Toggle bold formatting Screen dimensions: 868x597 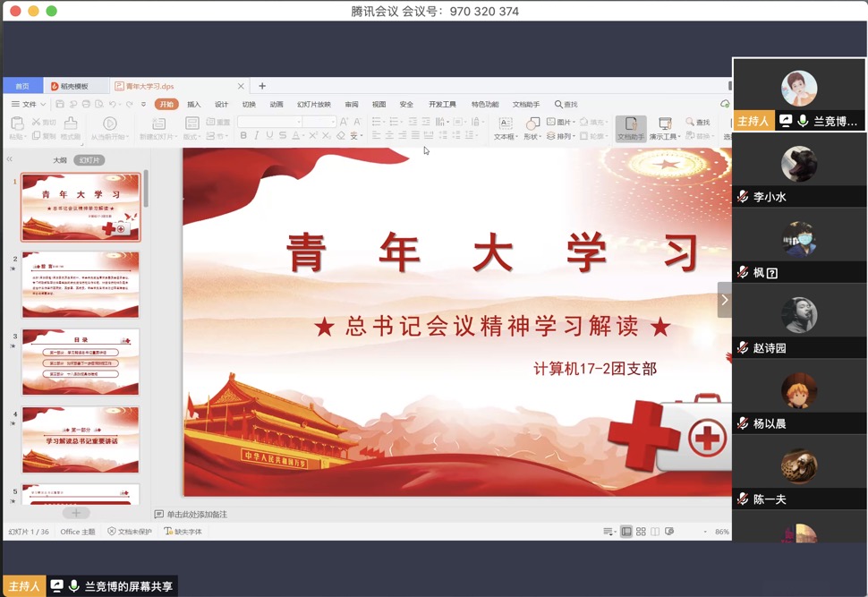[243, 134]
